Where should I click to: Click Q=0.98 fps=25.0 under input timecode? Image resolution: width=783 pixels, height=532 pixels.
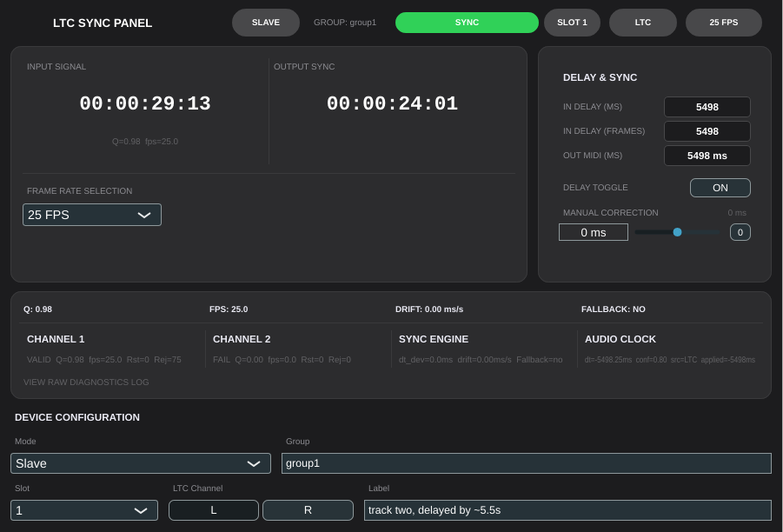145,142
